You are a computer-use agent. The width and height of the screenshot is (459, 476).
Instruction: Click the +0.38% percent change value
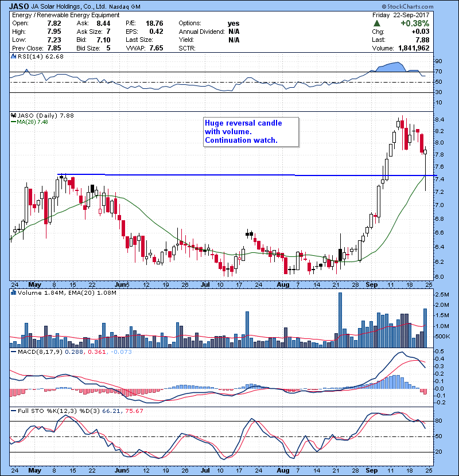click(415, 24)
